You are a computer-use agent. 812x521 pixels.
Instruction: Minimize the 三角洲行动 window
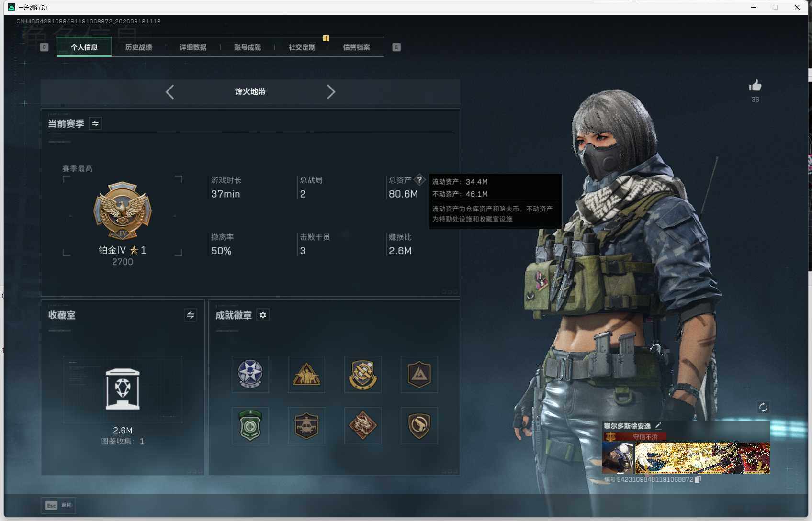[754, 7]
